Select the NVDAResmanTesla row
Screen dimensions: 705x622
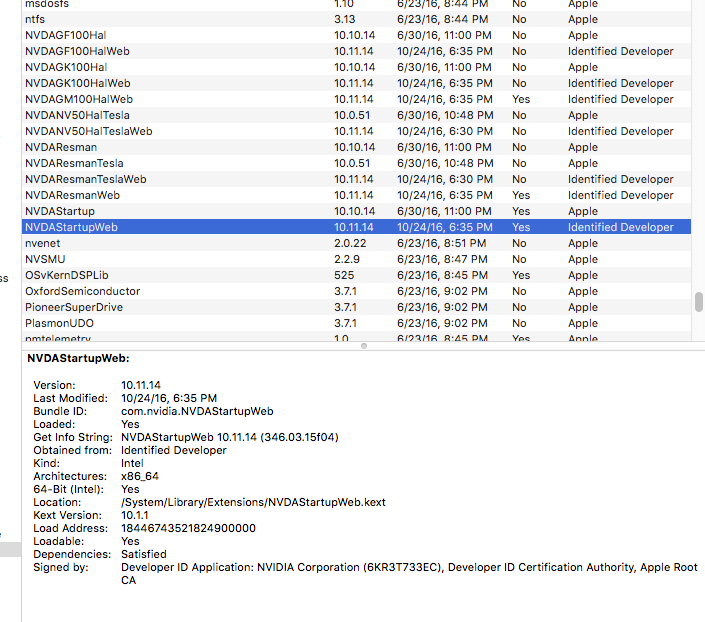tap(356, 163)
